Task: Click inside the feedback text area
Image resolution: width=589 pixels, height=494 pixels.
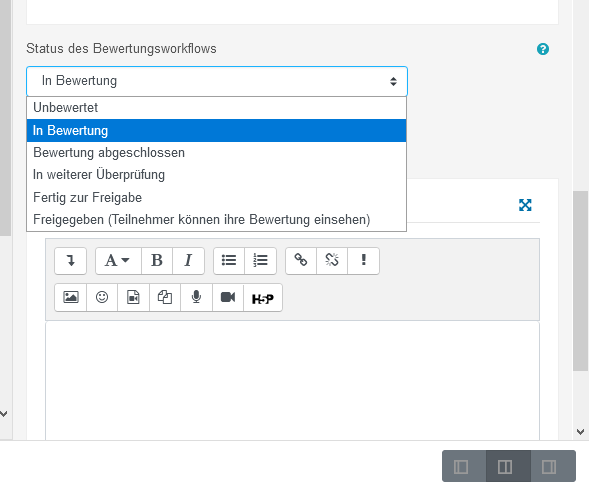Action: tap(292, 380)
